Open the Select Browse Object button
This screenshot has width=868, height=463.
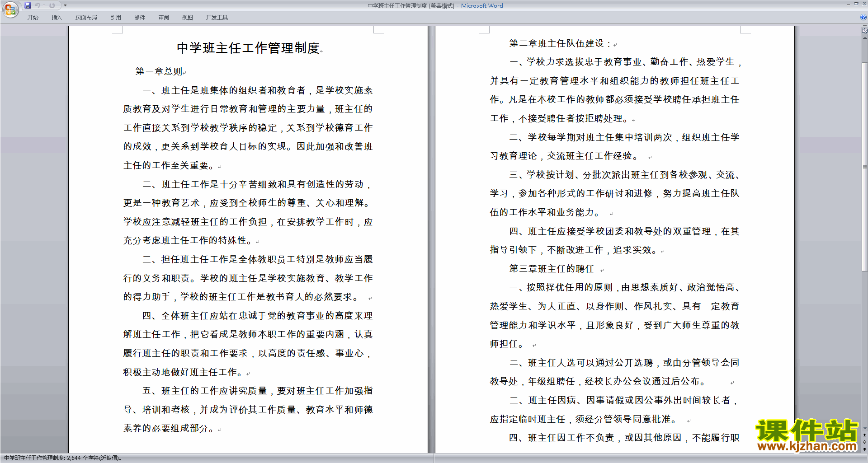[864, 442]
